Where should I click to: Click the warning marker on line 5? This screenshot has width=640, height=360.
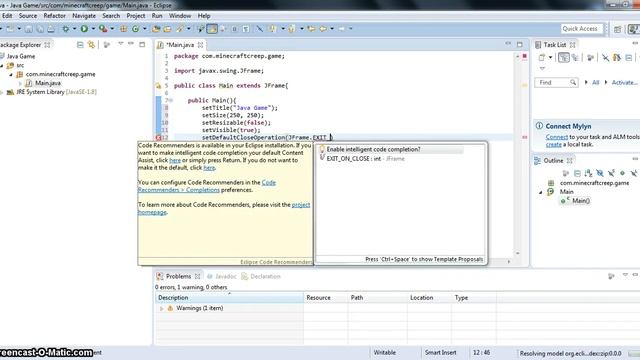click(158, 86)
